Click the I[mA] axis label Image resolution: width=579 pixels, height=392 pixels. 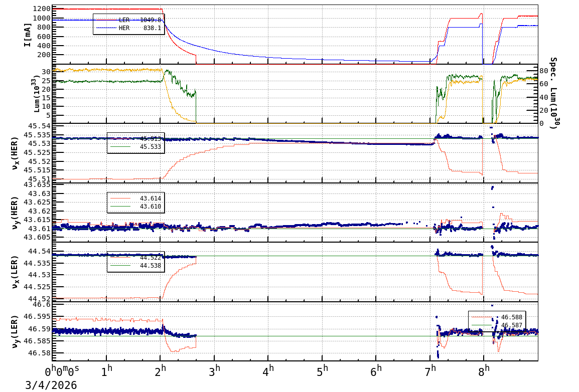click(x=27, y=35)
